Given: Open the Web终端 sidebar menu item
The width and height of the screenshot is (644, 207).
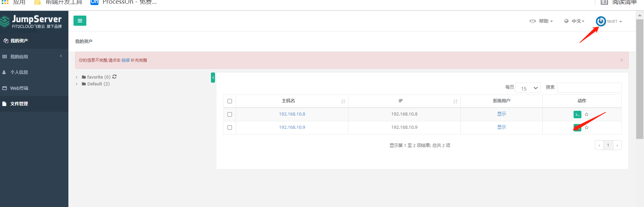Looking at the screenshot, I should (19, 88).
